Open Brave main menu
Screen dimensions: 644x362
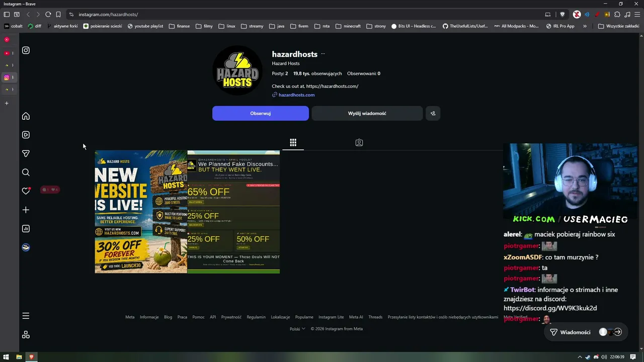(637, 15)
